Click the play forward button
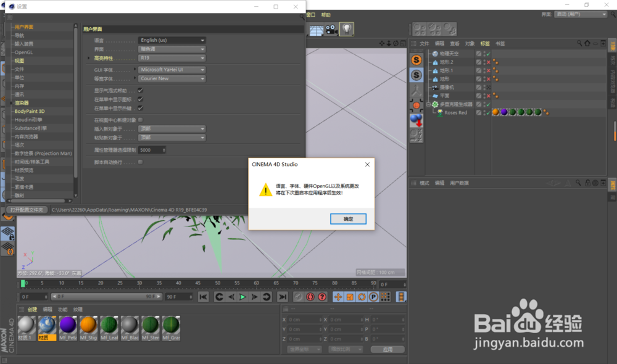Image resolution: width=617 pixels, height=364 pixels. coord(242,297)
